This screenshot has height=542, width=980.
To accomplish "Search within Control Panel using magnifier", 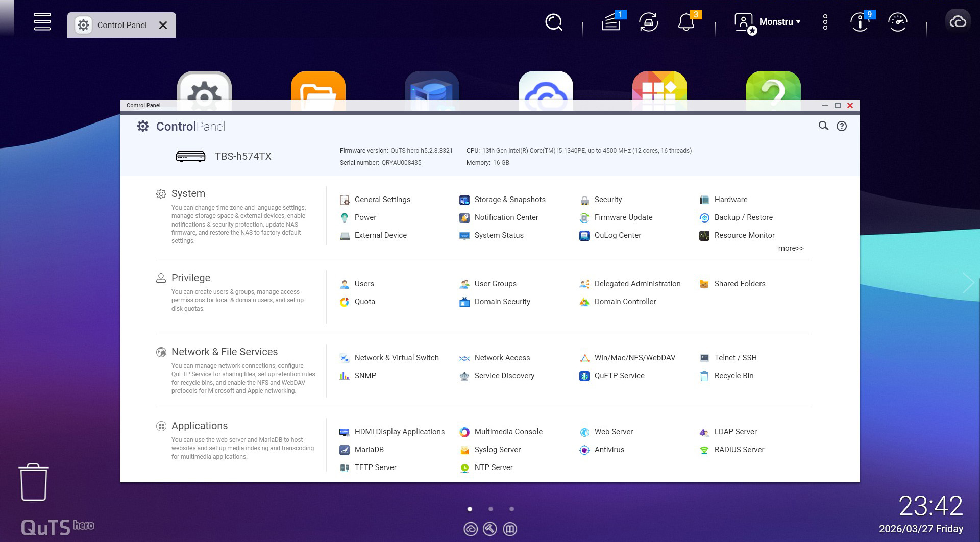I will pyautogui.click(x=823, y=126).
